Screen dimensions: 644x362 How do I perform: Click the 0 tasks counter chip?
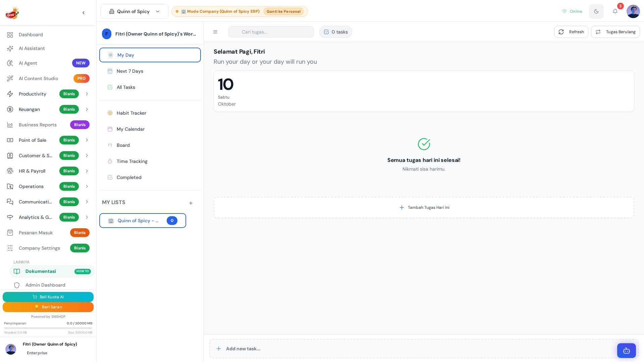[x=336, y=32]
